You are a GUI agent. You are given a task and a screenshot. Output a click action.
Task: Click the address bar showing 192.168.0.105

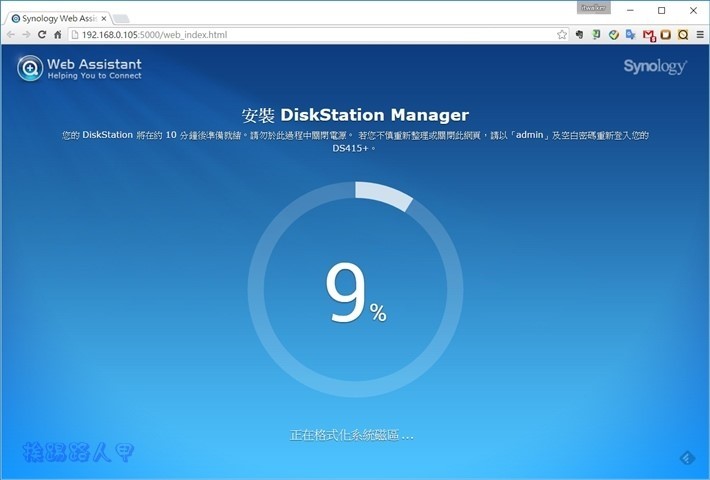[x=300, y=34]
